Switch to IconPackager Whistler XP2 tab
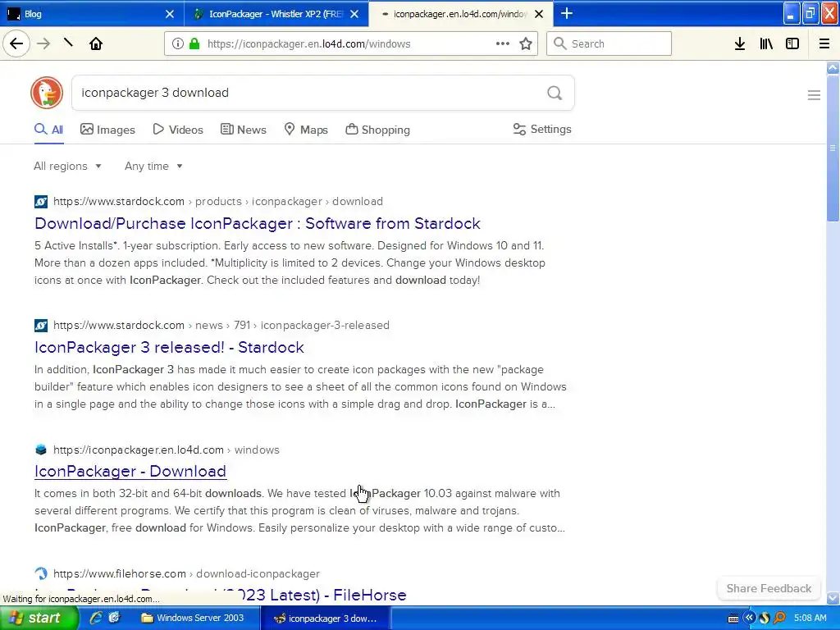The width and height of the screenshot is (840, 630). (x=276, y=14)
